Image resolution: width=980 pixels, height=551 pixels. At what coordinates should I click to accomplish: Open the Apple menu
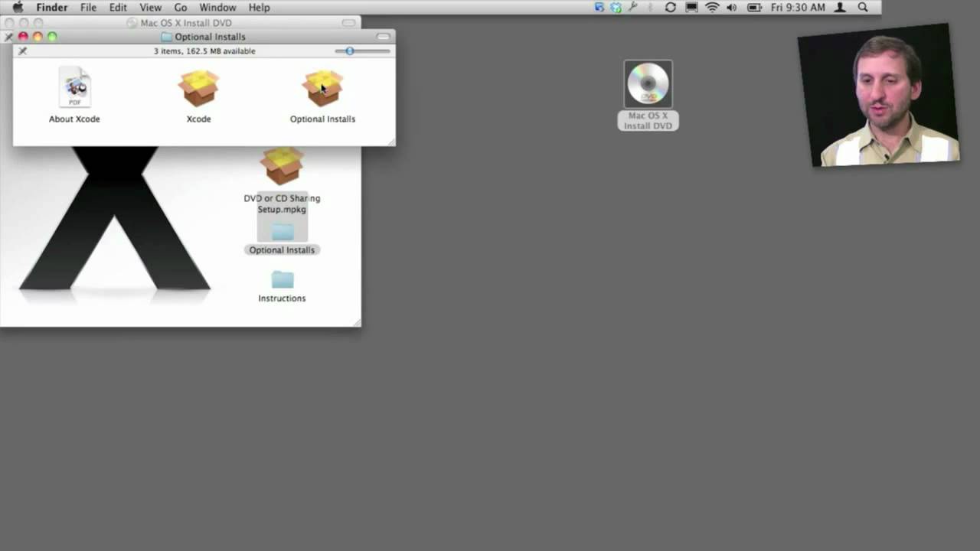[x=18, y=8]
